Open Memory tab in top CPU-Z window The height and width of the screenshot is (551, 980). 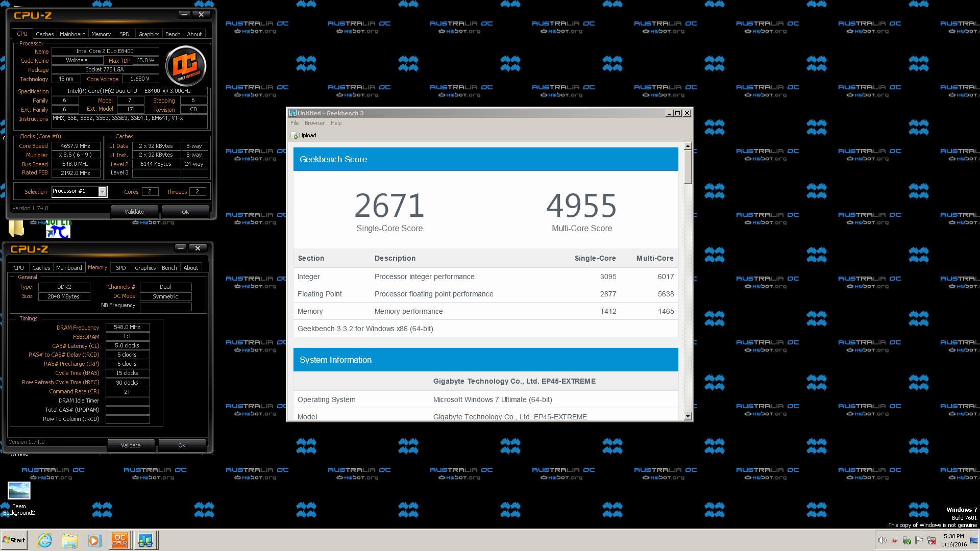coord(101,34)
